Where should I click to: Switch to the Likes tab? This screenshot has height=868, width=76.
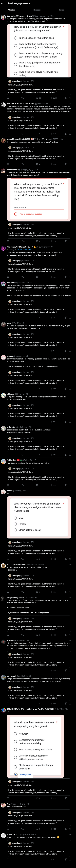click(x=61, y=10)
